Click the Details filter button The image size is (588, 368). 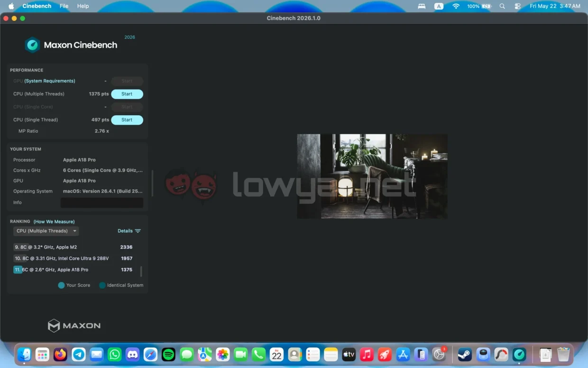pos(129,231)
